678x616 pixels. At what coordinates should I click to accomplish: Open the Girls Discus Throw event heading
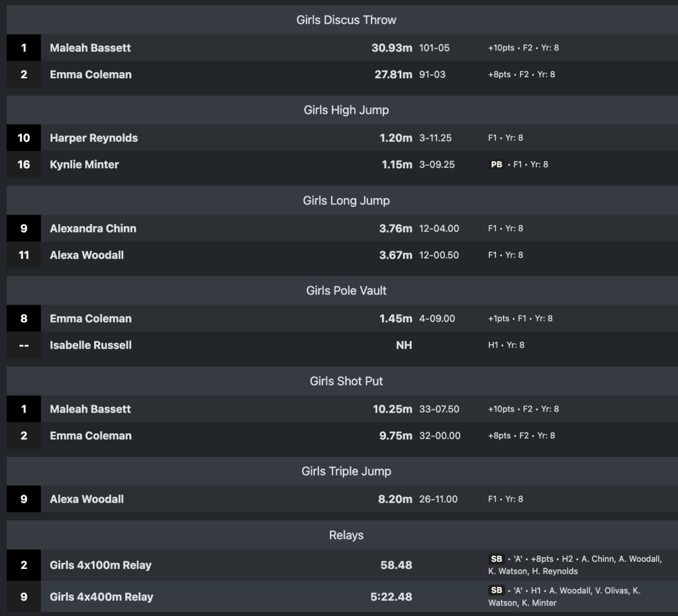[346, 20]
